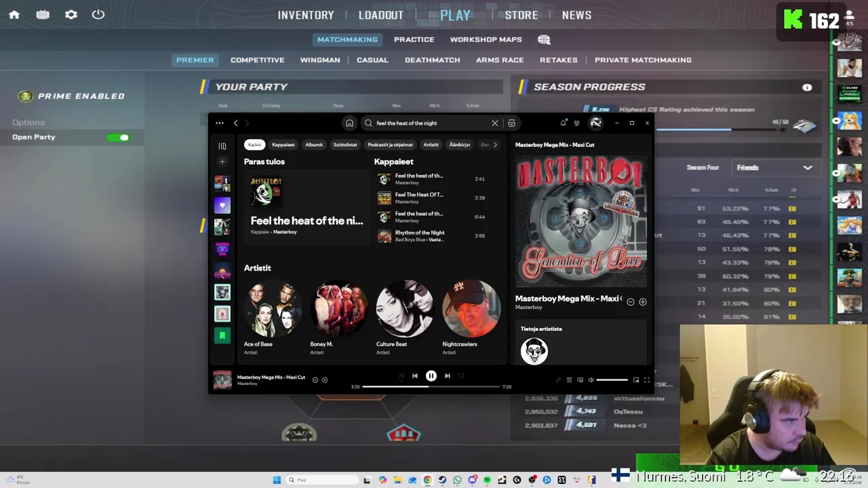Show more search filters with right chevron
Viewport: 868px width, 488px height.
tap(495, 144)
